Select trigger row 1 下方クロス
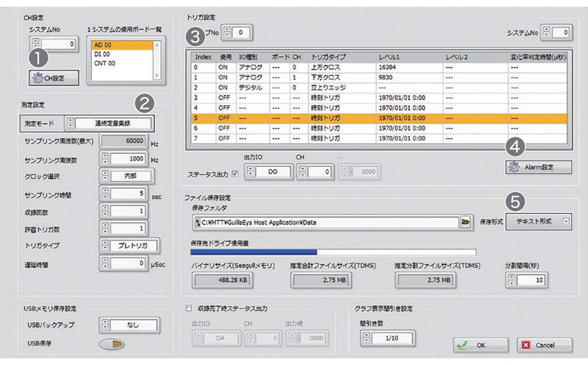Image resolution: width=588 pixels, height=365 pixels. (x=379, y=77)
